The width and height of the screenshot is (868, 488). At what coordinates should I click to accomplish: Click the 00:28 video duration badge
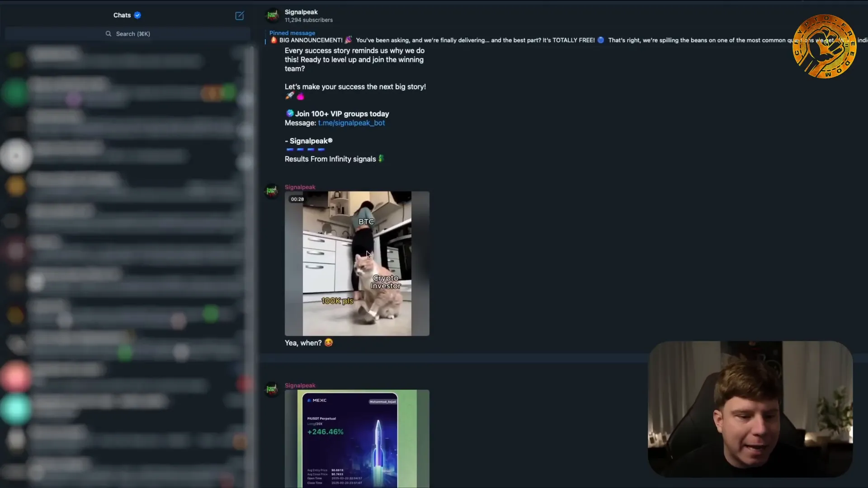click(297, 199)
